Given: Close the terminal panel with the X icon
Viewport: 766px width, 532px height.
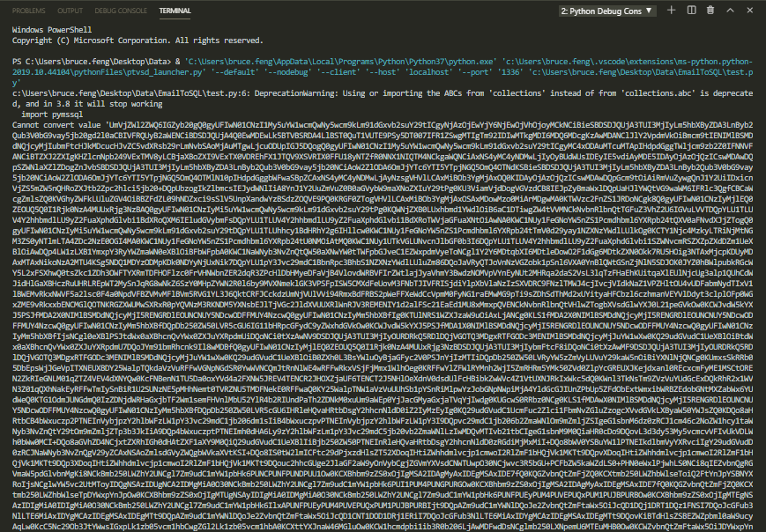Looking at the screenshot, I should pos(750,10).
